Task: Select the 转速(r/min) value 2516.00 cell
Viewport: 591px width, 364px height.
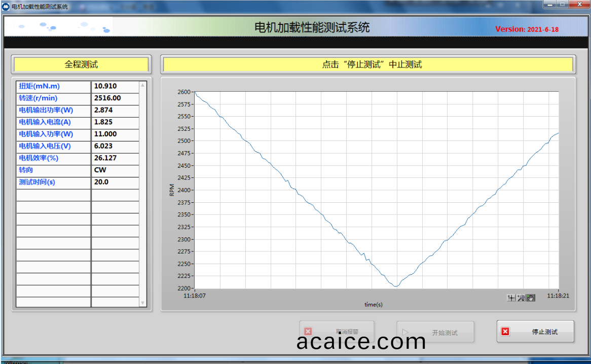Action: coord(115,98)
